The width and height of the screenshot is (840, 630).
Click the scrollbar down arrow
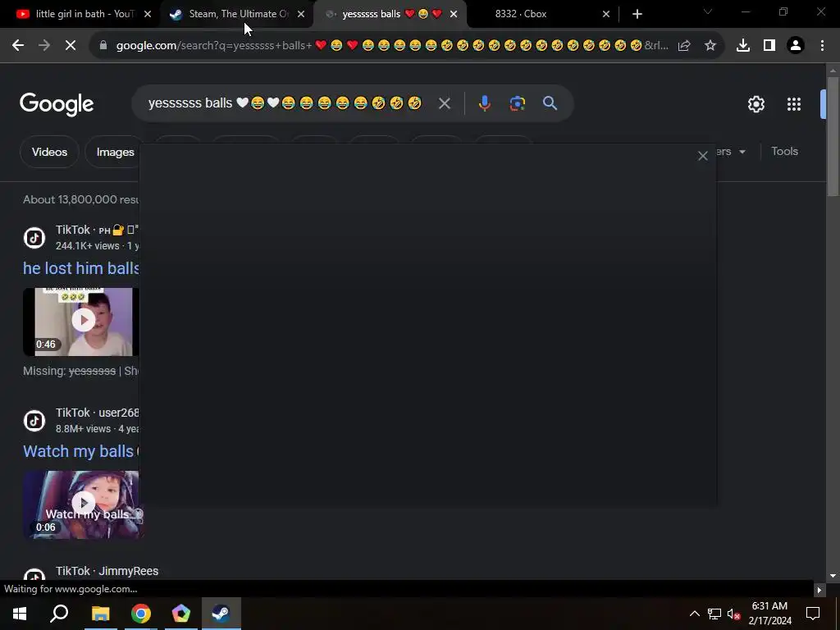tap(833, 575)
